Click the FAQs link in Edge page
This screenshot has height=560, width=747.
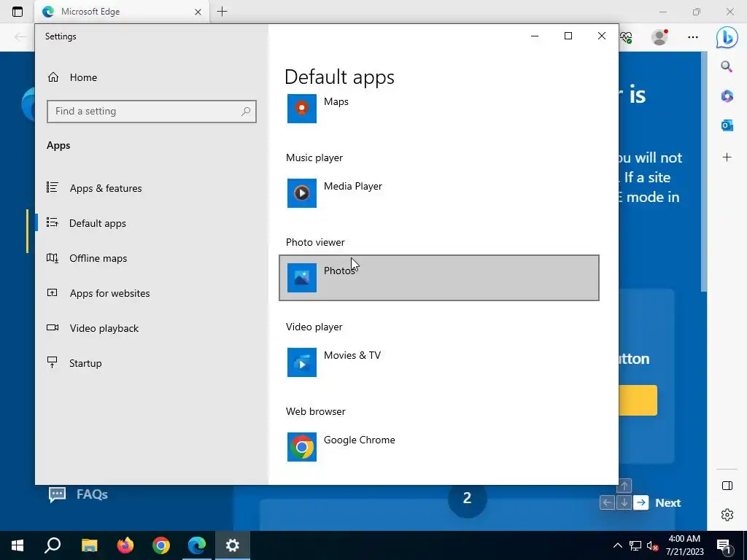click(78, 494)
